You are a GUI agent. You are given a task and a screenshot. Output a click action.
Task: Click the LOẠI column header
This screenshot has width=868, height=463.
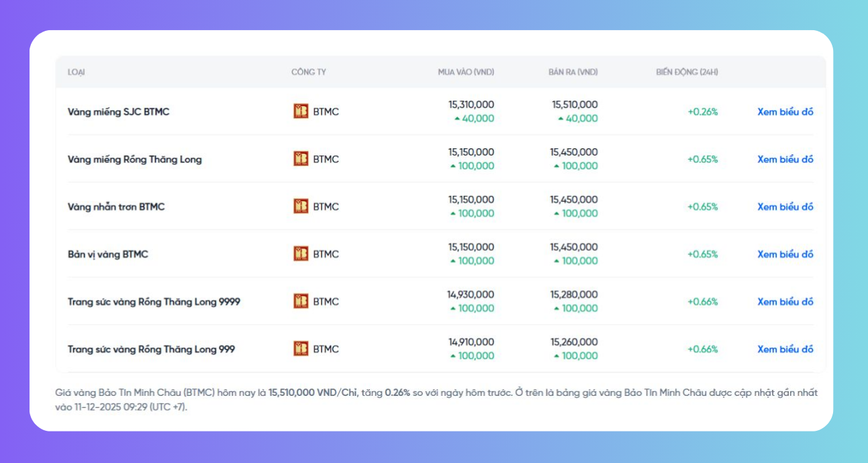tap(76, 72)
